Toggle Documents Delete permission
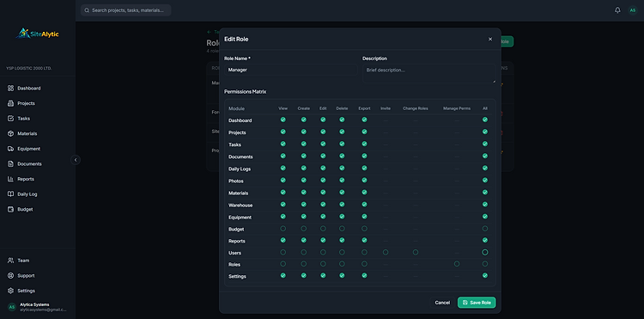Viewport: 644px width, 319px height. 342,156
